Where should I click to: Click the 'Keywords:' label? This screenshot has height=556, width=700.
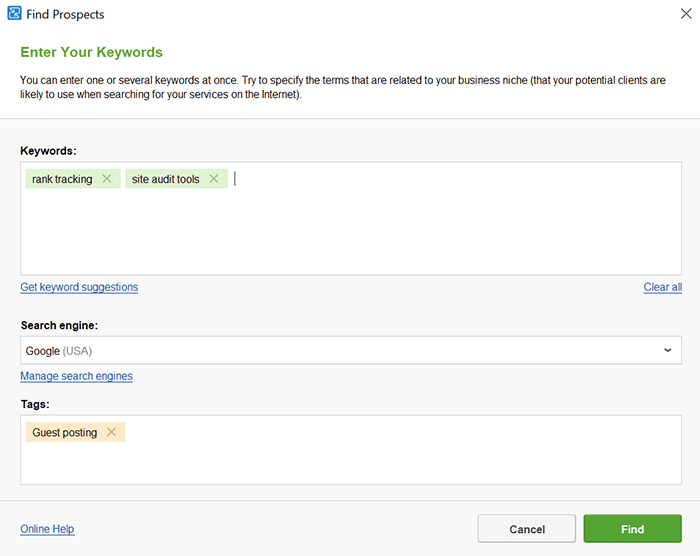[x=48, y=151]
